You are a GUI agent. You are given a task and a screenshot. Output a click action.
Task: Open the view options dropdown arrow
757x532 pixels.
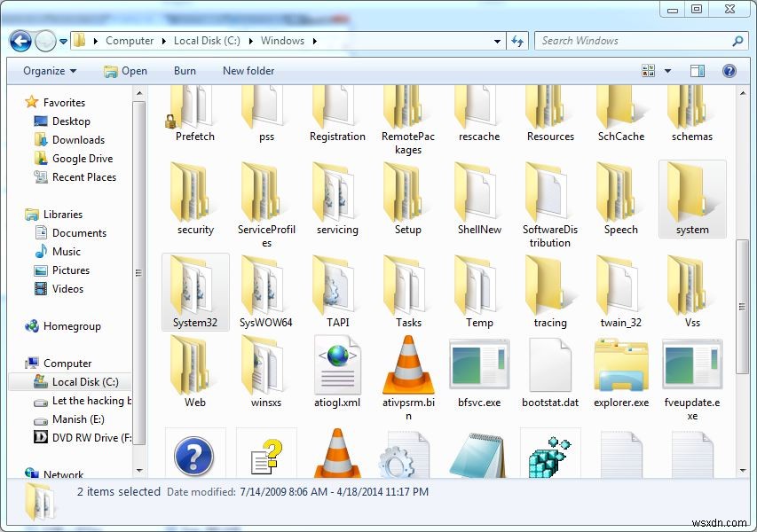click(667, 71)
